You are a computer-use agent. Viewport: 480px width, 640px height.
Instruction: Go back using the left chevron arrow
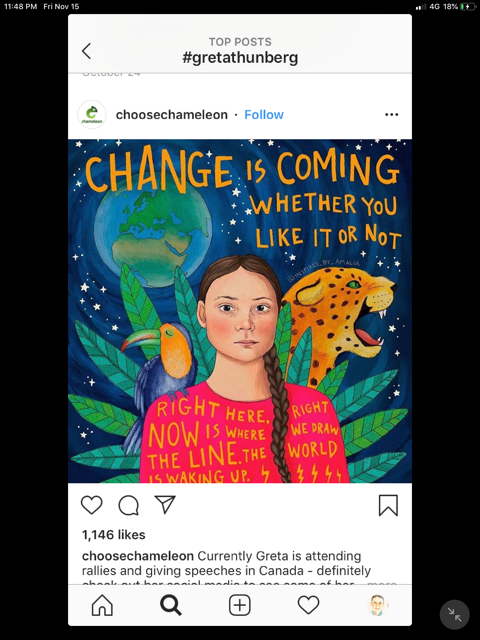(86, 51)
